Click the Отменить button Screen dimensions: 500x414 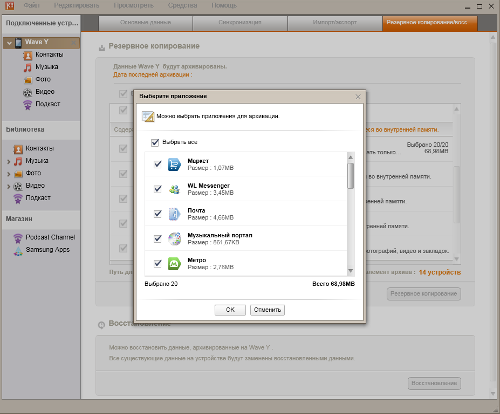click(267, 310)
